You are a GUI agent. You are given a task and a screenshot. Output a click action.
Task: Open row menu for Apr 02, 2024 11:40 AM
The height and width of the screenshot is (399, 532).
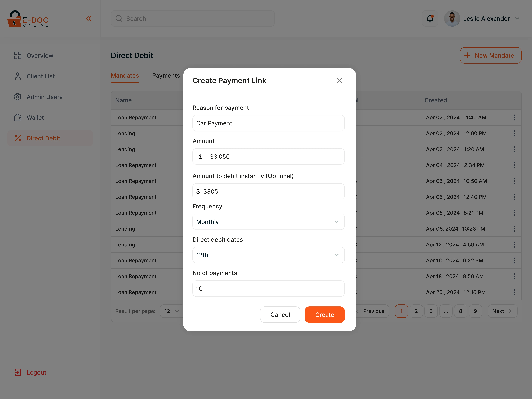tap(514, 118)
